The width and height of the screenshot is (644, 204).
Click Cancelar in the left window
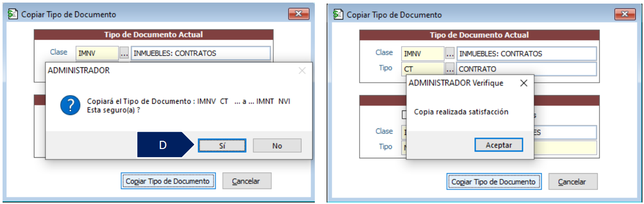(247, 181)
